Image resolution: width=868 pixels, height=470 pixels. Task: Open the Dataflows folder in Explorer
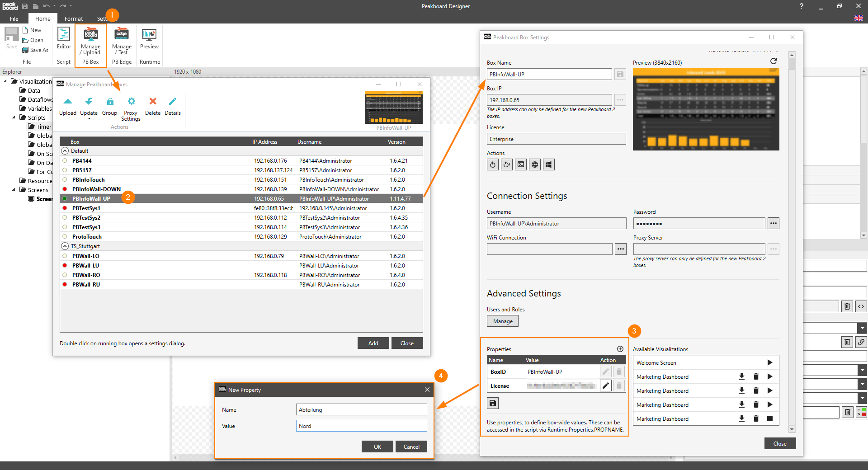click(36, 99)
